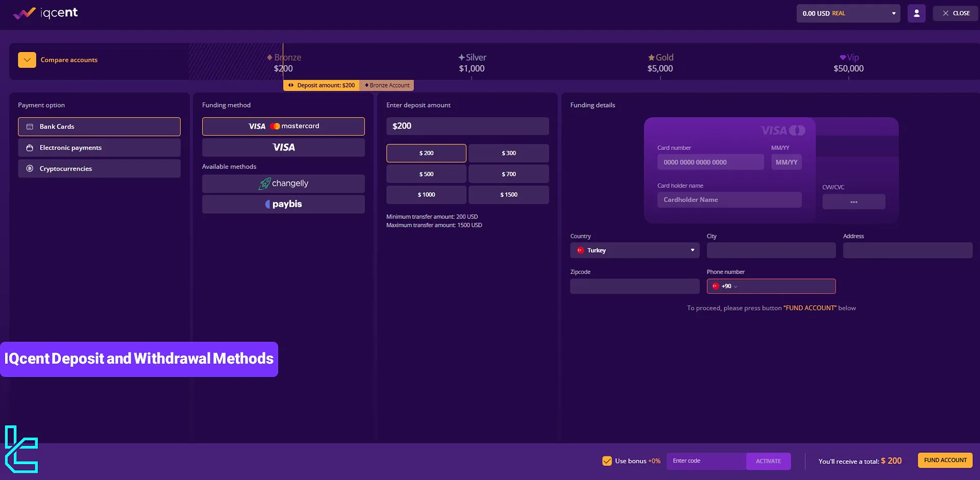Screen dimensions: 980x480
Task: Select the $ 500 preset amount
Action: point(426,174)
